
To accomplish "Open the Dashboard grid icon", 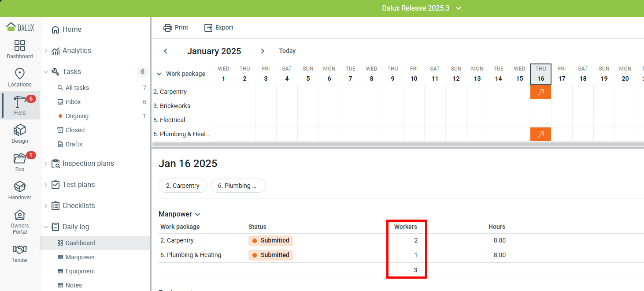I will [20, 46].
